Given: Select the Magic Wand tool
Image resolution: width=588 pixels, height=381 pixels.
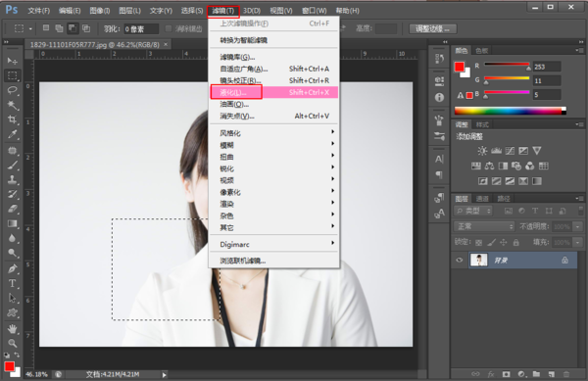Looking at the screenshot, I should (x=12, y=105).
